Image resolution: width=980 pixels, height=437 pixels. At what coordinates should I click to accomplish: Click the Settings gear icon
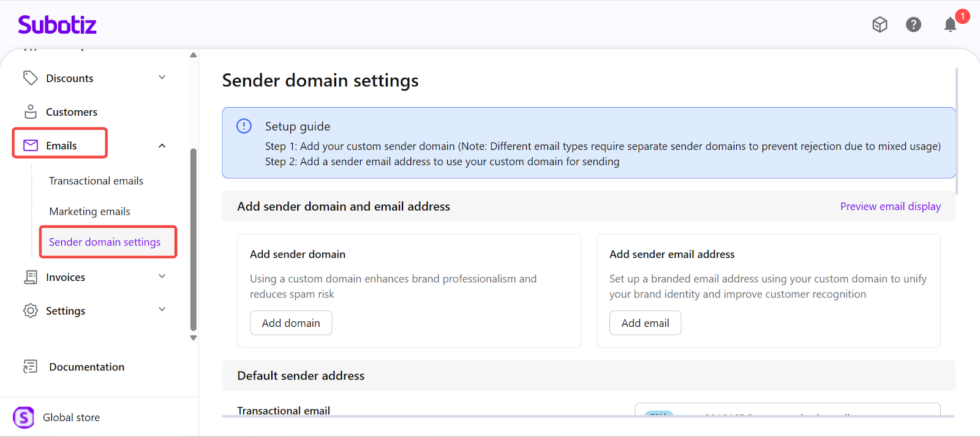coord(30,311)
